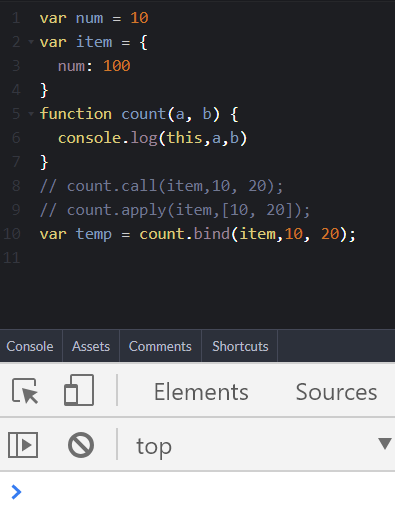Open the Assets tab

point(91,346)
